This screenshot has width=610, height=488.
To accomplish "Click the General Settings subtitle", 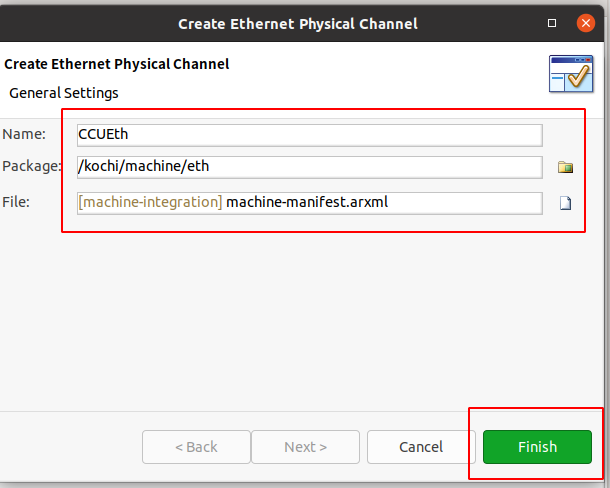I will (x=64, y=93).
